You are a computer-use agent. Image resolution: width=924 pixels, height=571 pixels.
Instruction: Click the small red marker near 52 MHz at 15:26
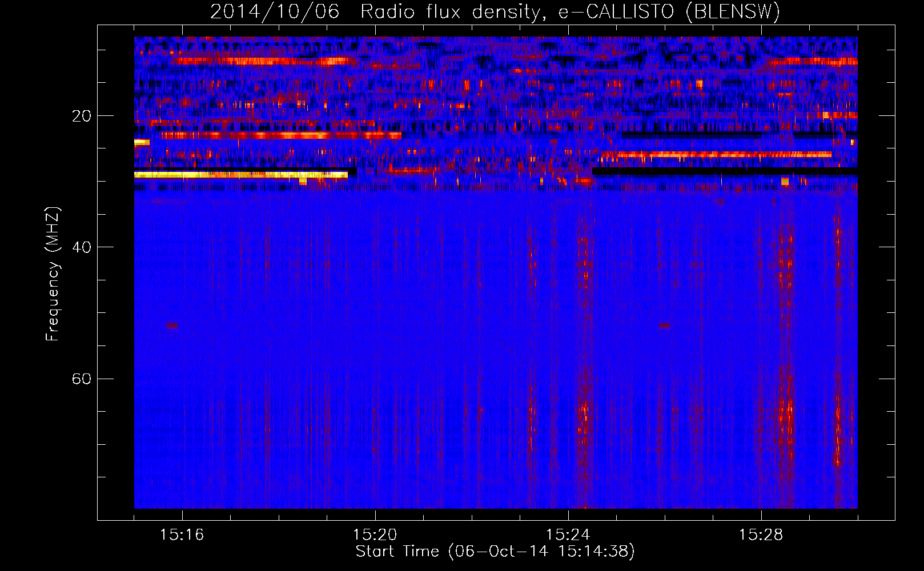tap(665, 325)
